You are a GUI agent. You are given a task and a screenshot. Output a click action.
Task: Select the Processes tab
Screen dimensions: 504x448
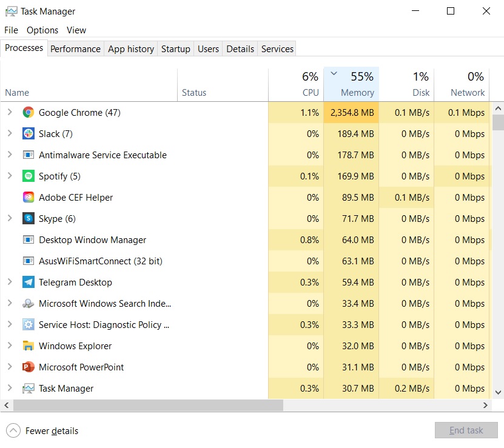[24, 48]
